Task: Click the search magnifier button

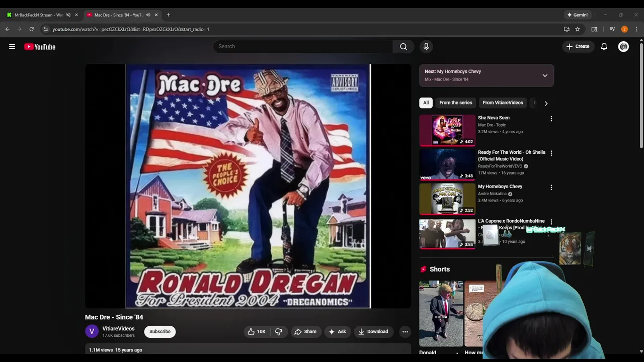Action: click(x=404, y=47)
